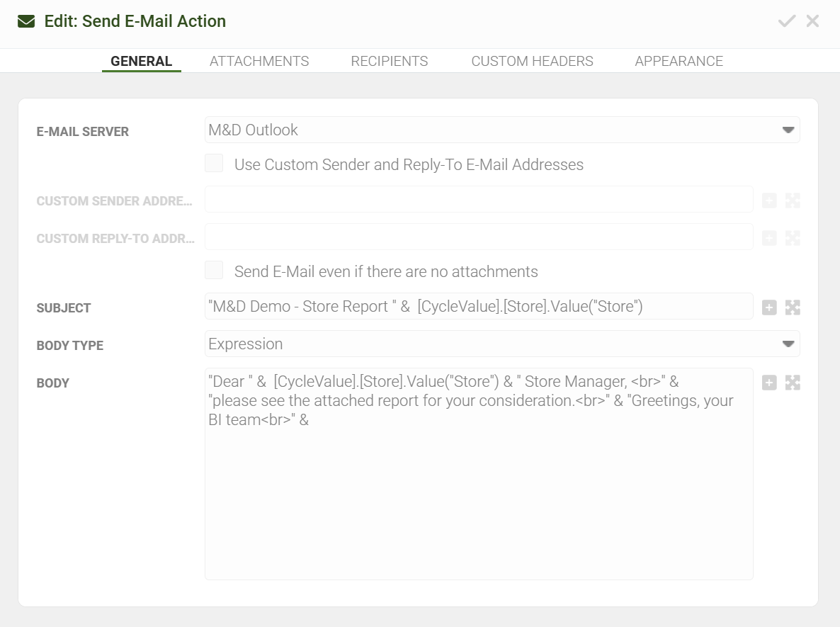Click the X icon to cancel editing

point(812,21)
